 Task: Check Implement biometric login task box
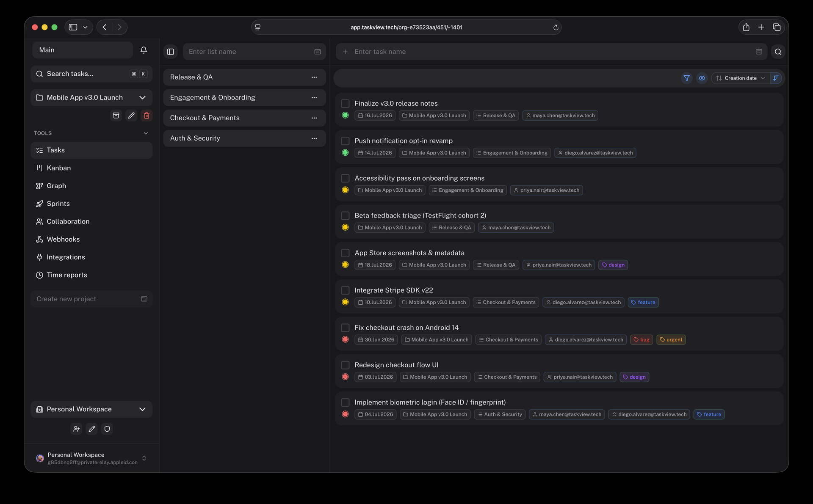tap(345, 402)
